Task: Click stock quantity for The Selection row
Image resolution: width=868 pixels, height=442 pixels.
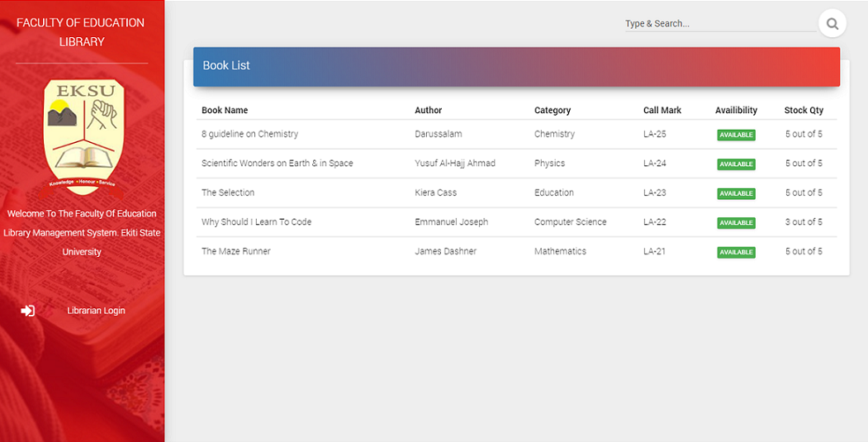Action: [804, 192]
